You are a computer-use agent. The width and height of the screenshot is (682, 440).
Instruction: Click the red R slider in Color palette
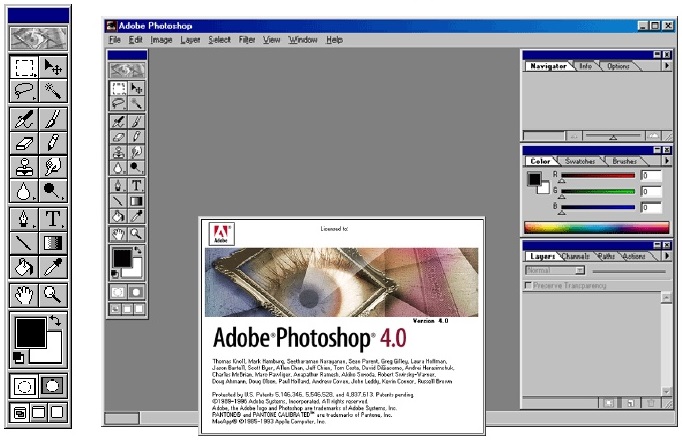click(x=598, y=176)
